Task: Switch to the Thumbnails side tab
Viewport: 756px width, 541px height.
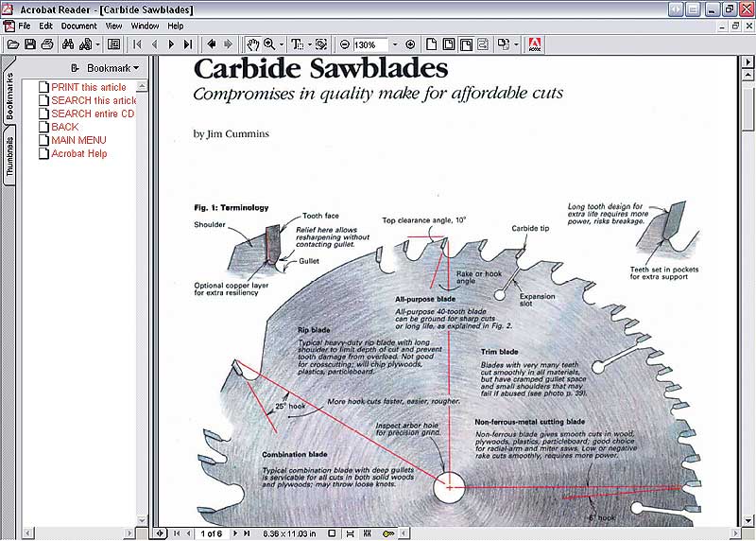Action: [x=9, y=156]
